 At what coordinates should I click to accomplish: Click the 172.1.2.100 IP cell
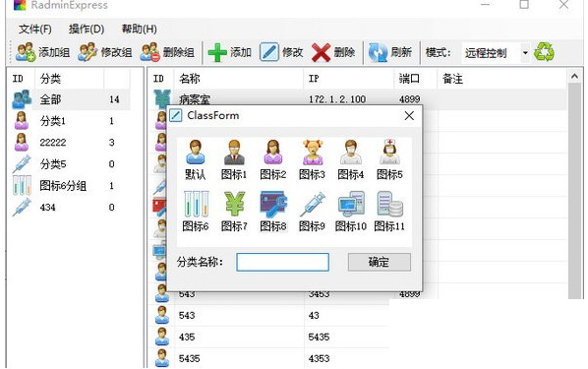click(x=337, y=99)
